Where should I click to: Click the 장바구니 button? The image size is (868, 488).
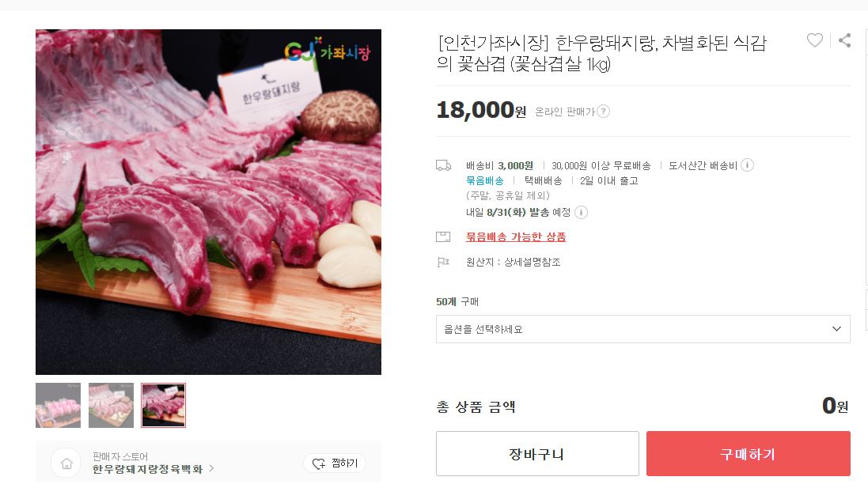[537, 454]
